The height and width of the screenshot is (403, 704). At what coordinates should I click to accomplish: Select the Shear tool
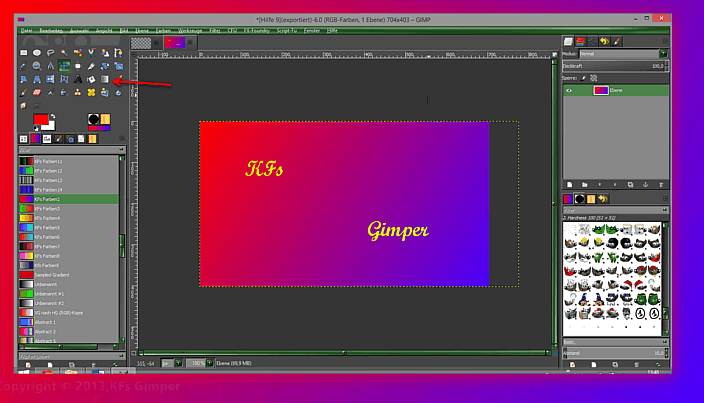coord(23,79)
